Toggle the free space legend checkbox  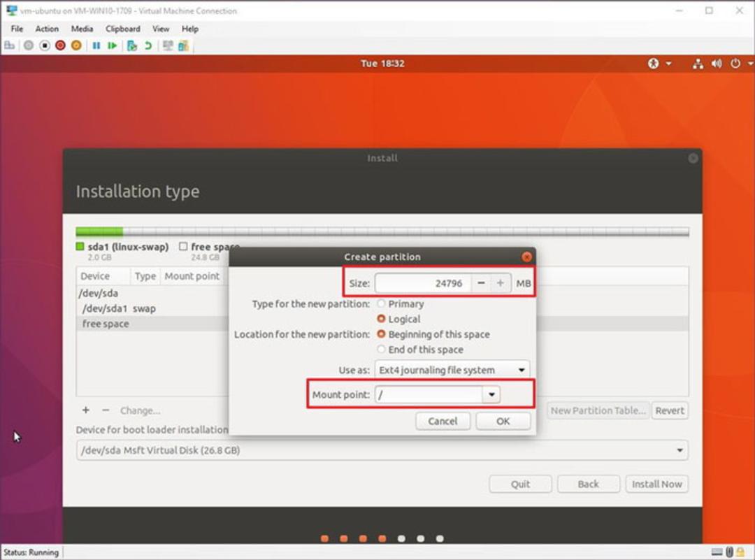point(183,247)
